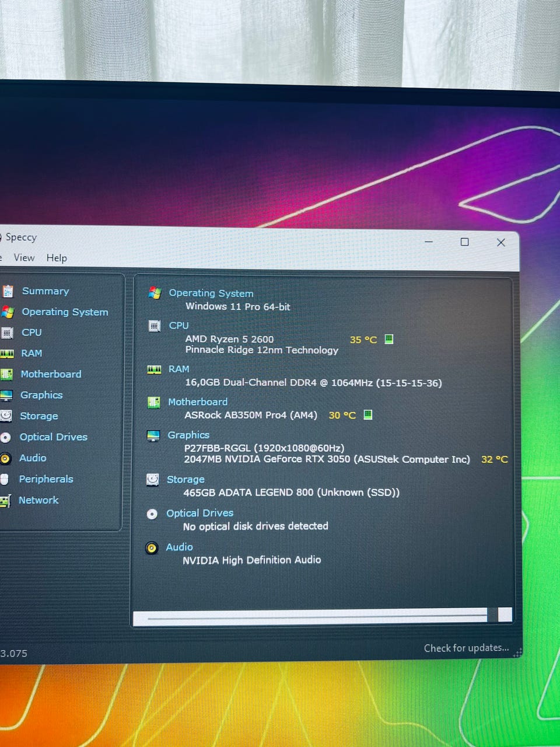Open Peripherals section in sidebar
Viewport: 560px width, 747px height.
[x=46, y=479]
